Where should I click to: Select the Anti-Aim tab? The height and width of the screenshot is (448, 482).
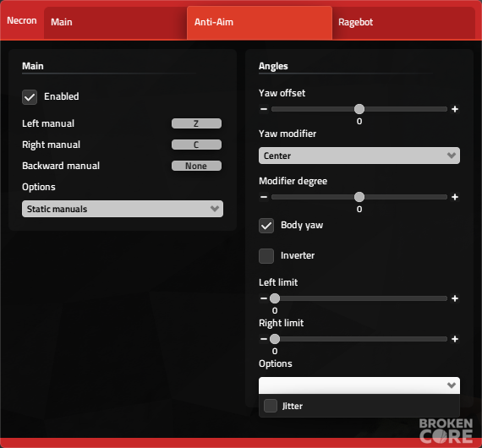[x=260, y=23]
